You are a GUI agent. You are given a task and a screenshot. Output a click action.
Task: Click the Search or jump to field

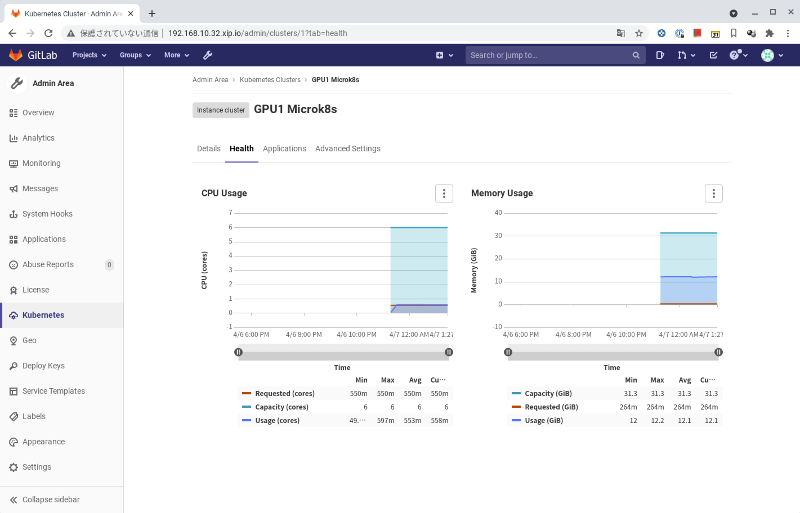pyautogui.click(x=550, y=55)
